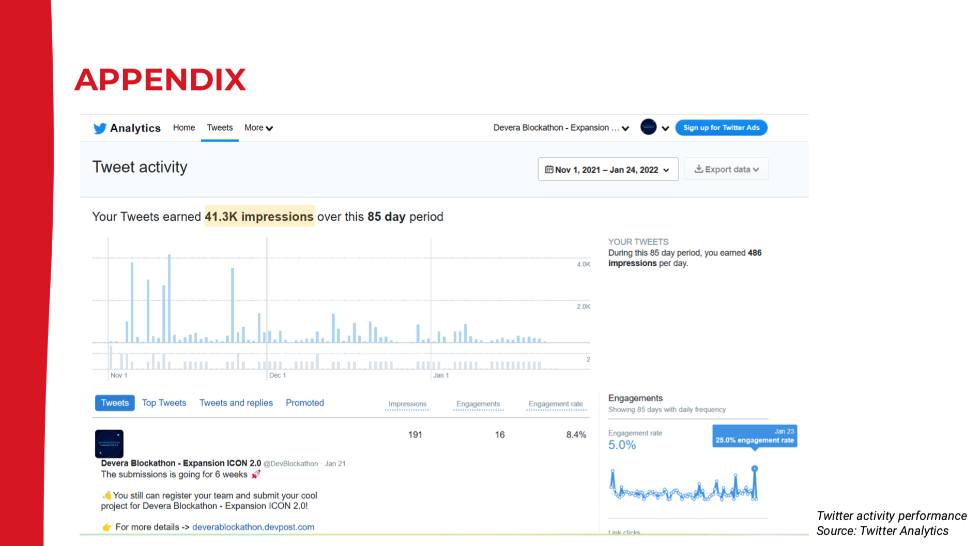Expand the Devera Blockathon account selector
This screenshot has height=546, width=980.
[561, 128]
